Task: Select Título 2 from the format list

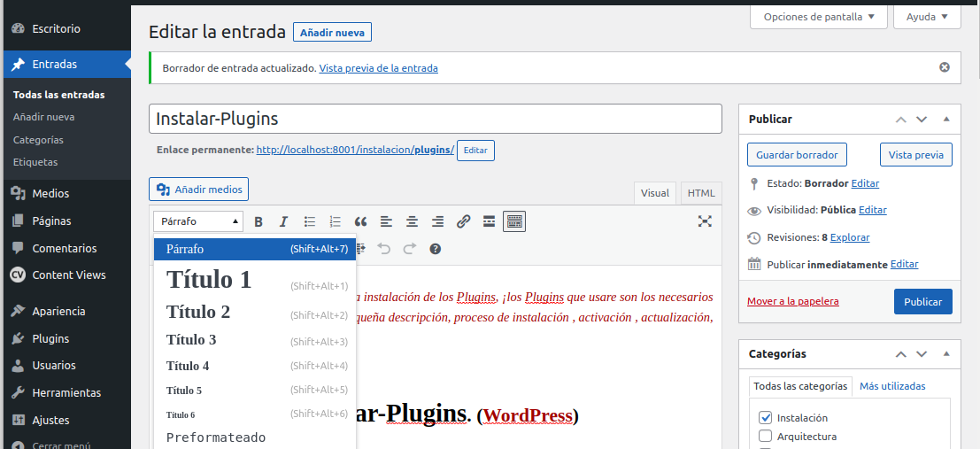Action: tap(198, 312)
